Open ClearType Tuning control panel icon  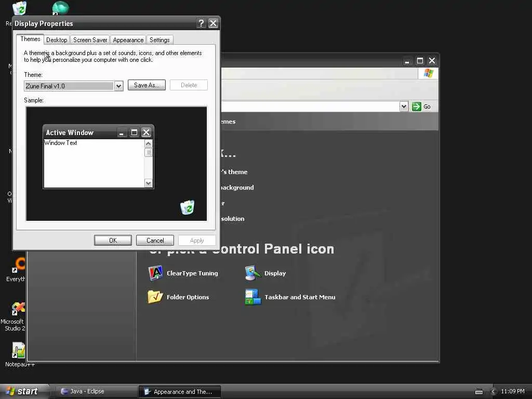pos(183,273)
